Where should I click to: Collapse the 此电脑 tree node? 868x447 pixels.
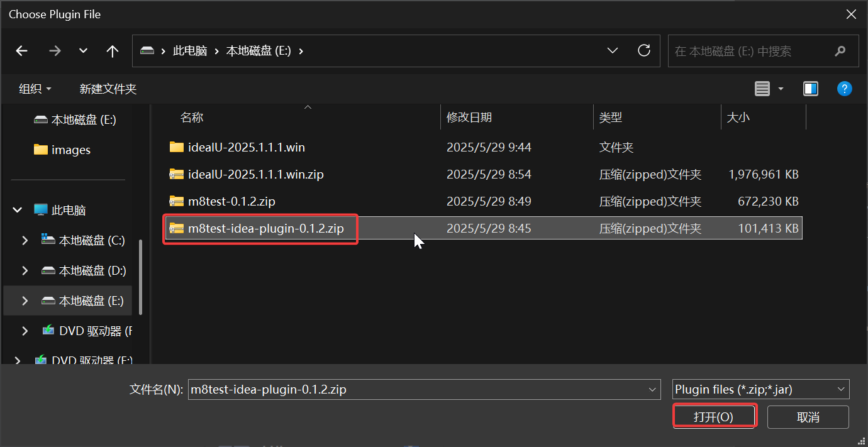18,210
